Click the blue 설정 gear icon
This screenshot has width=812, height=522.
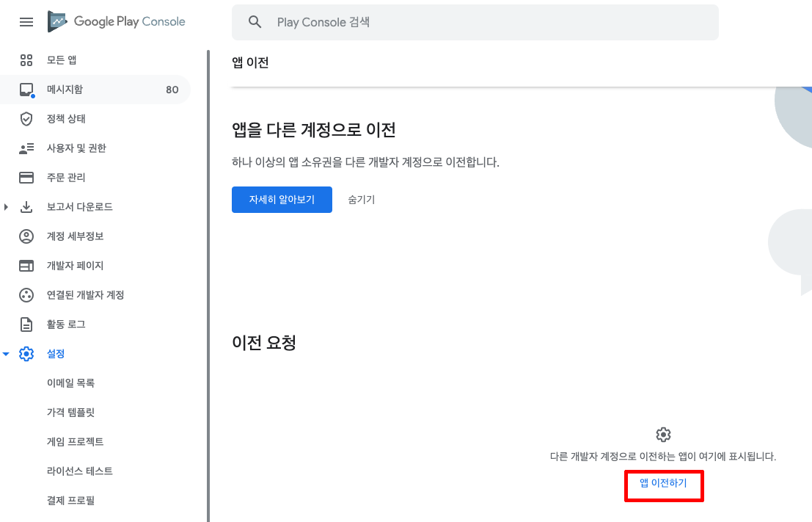coord(26,354)
